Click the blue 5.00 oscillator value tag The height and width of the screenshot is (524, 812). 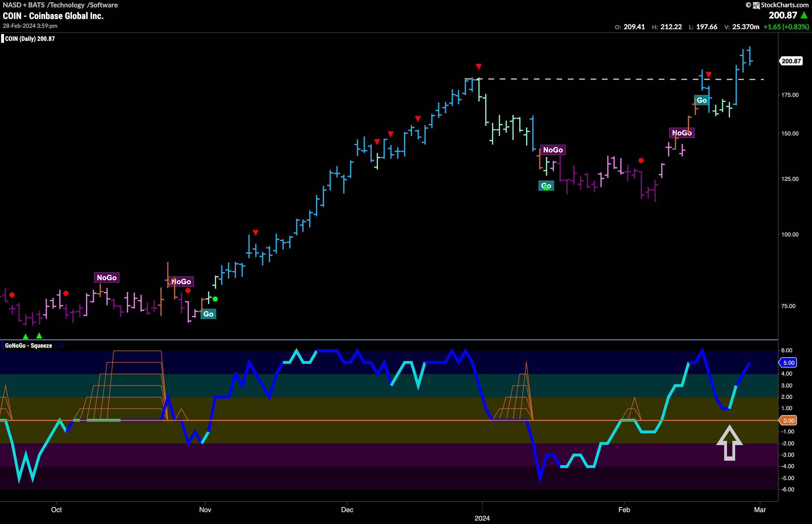(x=788, y=363)
